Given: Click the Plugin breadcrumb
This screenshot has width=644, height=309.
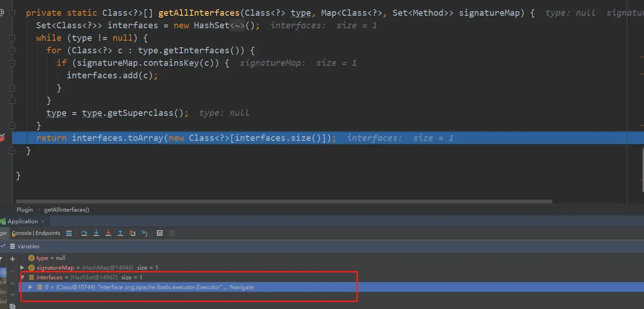Looking at the screenshot, I should [x=25, y=210].
